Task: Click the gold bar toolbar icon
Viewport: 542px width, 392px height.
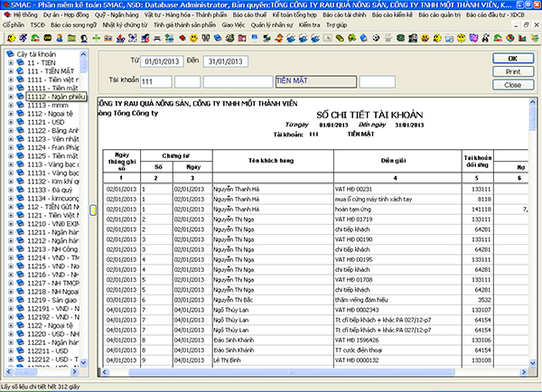Action: [x=340, y=38]
